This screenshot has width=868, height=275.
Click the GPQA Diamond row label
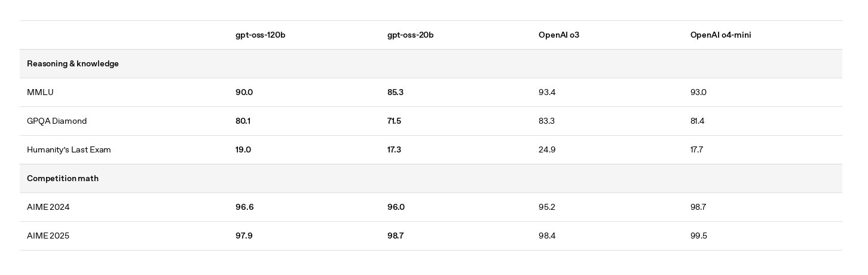click(57, 121)
